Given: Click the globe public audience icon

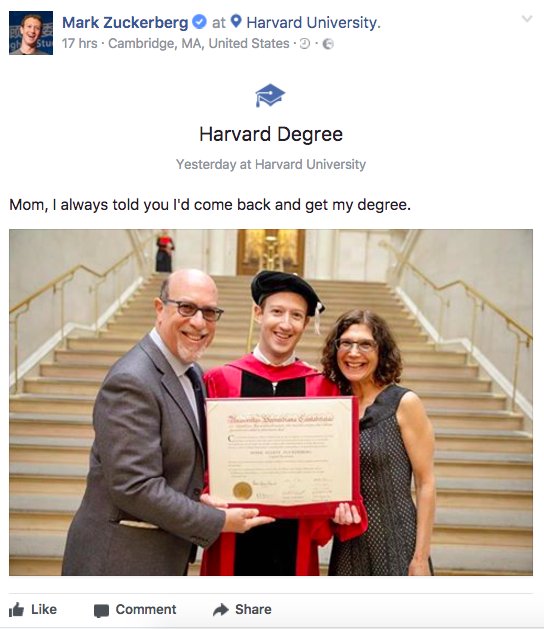Looking at the screenshot, I should point(328,44).
